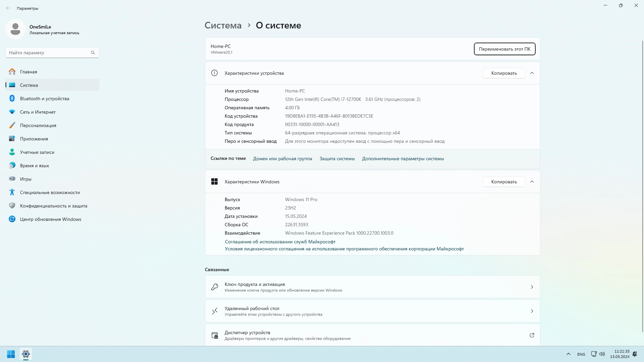Collapse Характеристики устройства section chevron
Viewport: 644px width, 362px height.
click(532, 73)
